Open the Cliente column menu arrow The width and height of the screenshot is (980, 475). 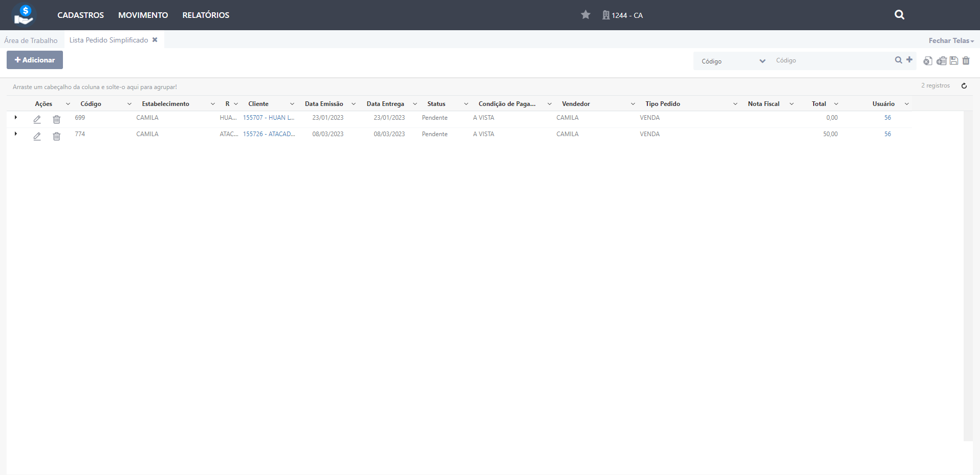tap(292, 104)
